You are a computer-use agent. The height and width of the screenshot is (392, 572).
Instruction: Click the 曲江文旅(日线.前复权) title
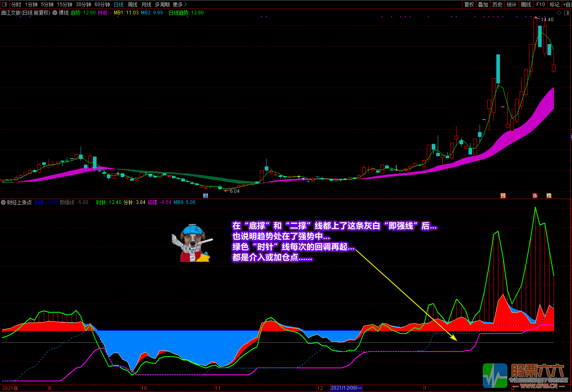(26, 13)
